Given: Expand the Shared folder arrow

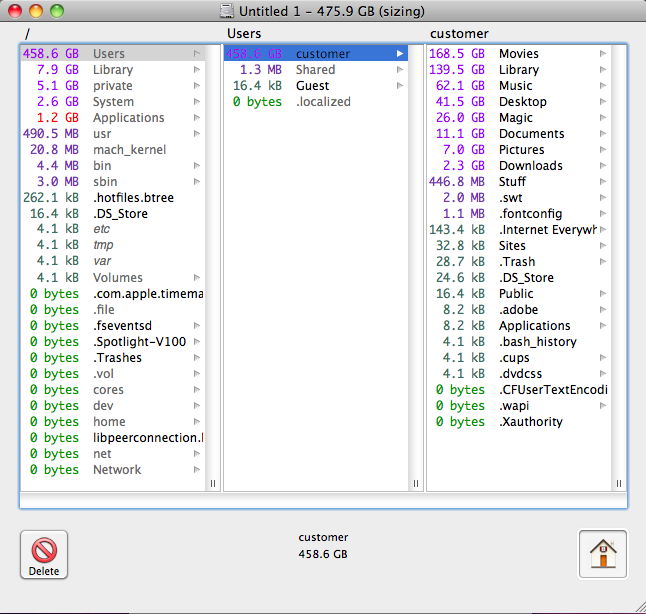Looking at the screenshot, I should pyautogui.click(x=400, y=70).
